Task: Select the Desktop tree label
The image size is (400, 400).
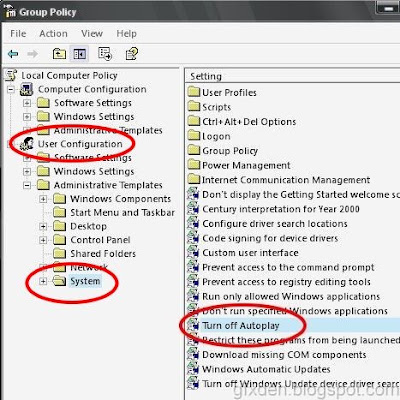Action: tap(88, 226)
